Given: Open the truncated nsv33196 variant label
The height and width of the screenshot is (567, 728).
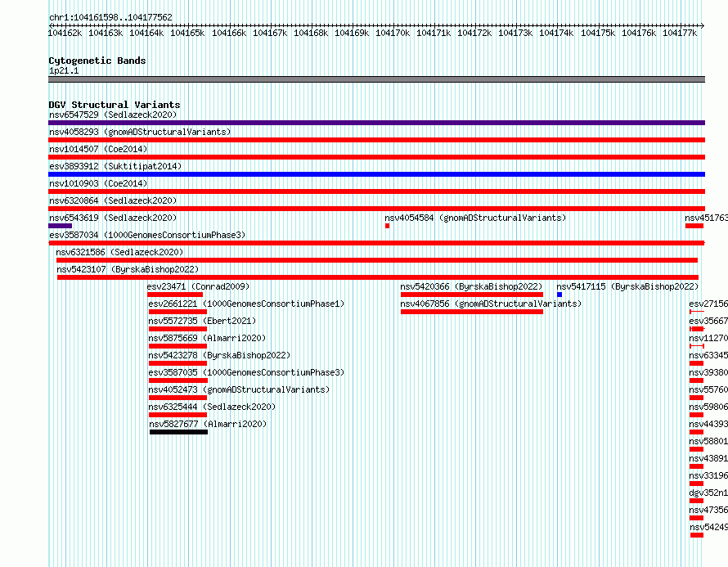Looking at the screenshot, I should (708, 475).
